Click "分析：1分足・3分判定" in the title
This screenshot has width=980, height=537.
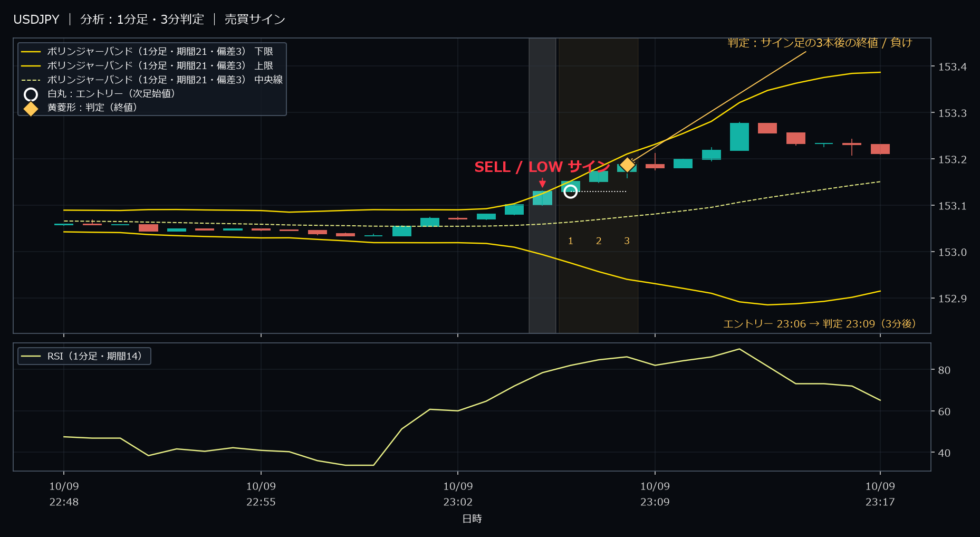click(142, 20)
